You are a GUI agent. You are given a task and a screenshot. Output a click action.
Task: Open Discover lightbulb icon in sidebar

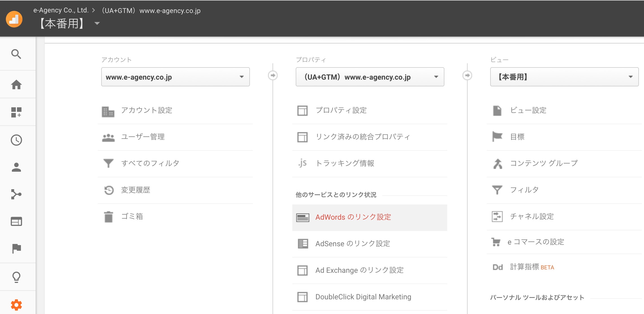click(x=16, y=277)
